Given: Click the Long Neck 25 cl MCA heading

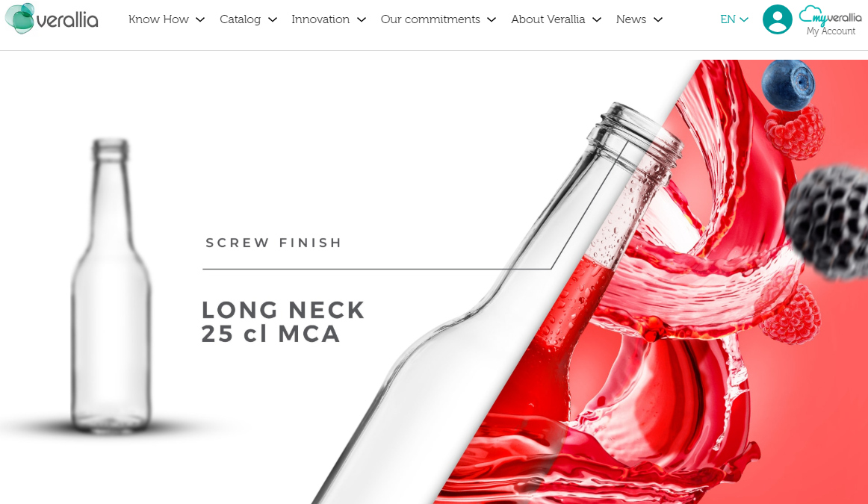Looking at the screenshot, I should [x=283, y=322].
